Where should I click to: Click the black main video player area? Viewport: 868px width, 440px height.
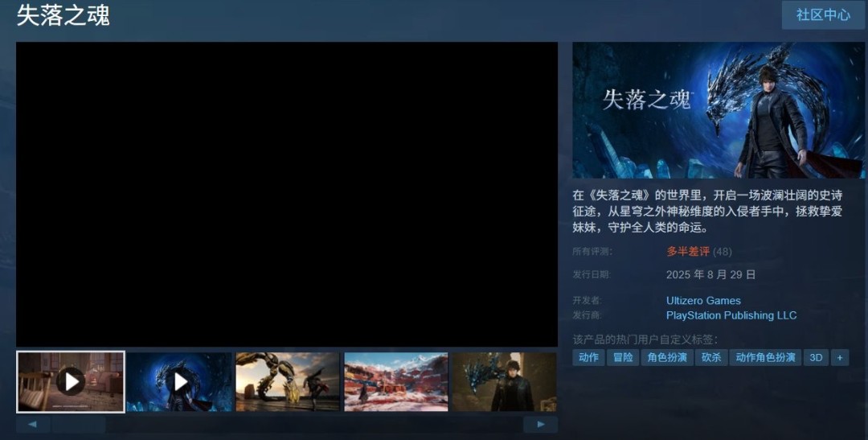tap(287, 194)
